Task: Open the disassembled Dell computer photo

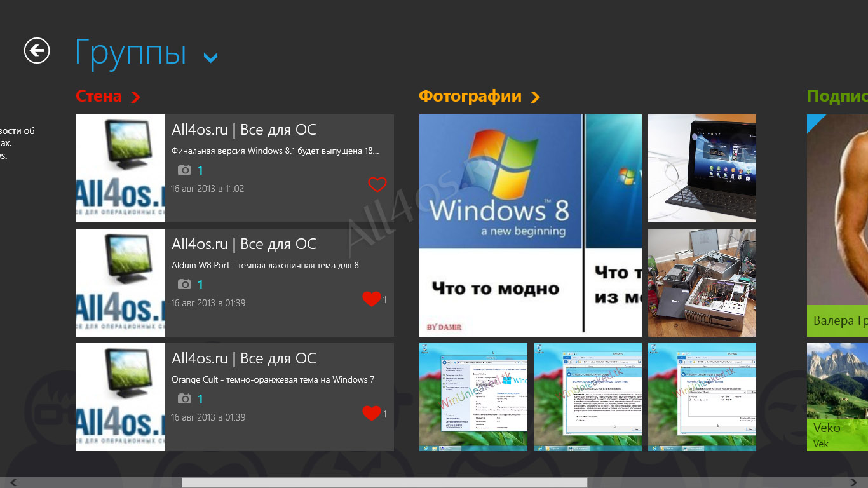Action: point(702,283)
